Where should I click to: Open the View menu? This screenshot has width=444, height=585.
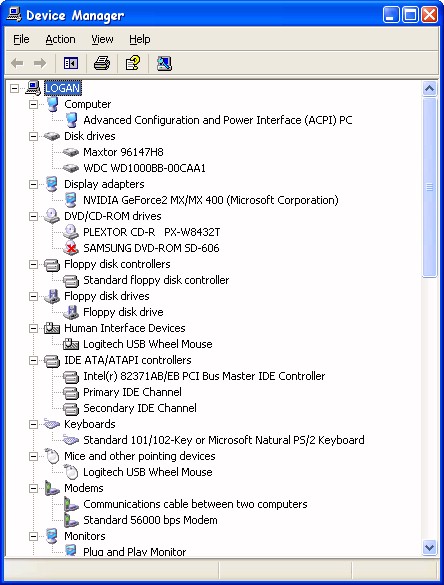pyautogui.click(x=102, y=39)
